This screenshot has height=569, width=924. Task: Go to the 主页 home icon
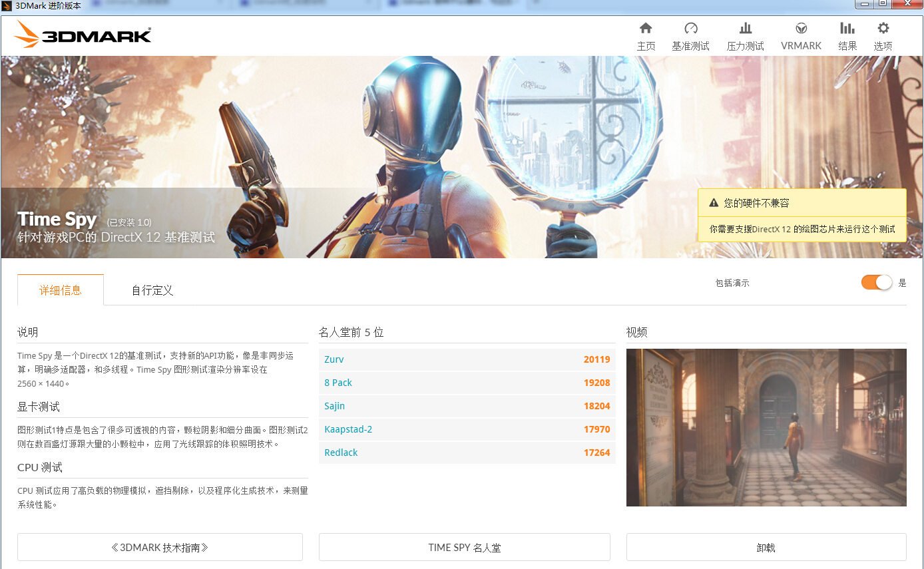[x=646, y=29]
